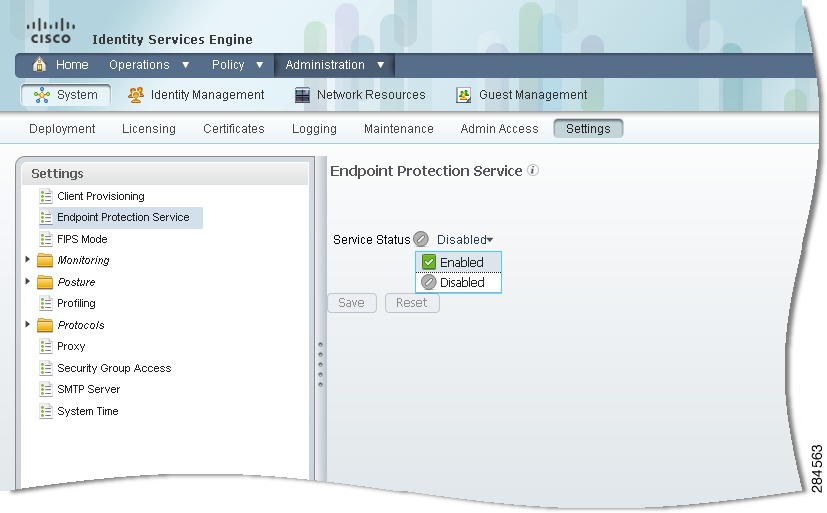Screen dimensions: 827x513
Task: Select Monitoring folder label
Action: pyautogui.click(x=83, y=260)
